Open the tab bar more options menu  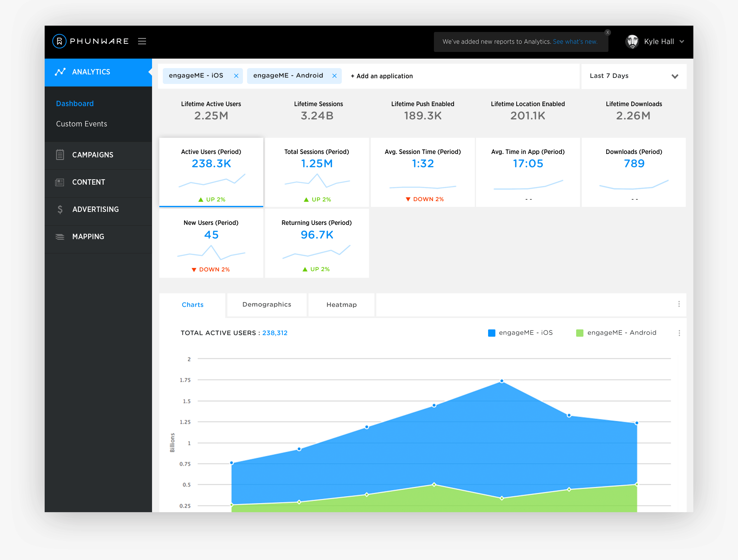[x=679, y=304]
